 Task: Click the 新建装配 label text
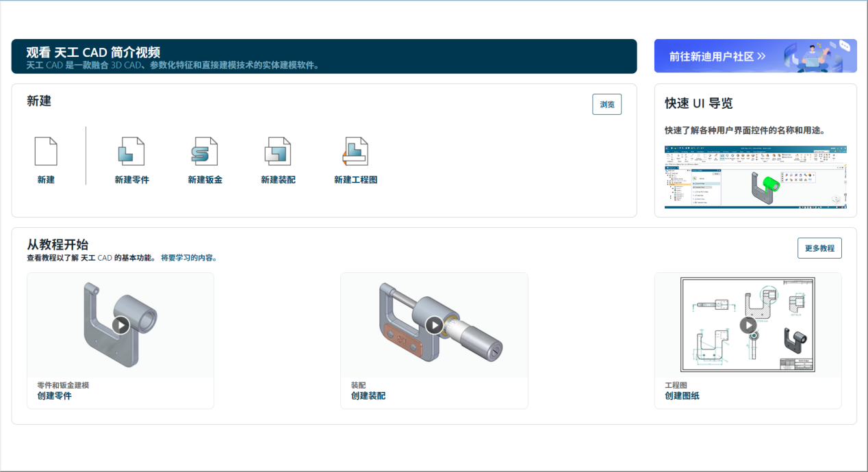coord(278,180)
